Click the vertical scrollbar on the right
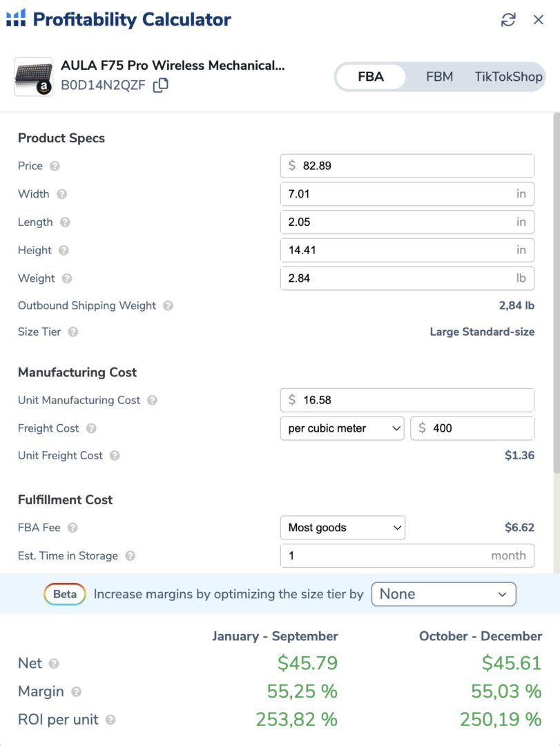This screenshot has width=560, height=746. (556, 297)
